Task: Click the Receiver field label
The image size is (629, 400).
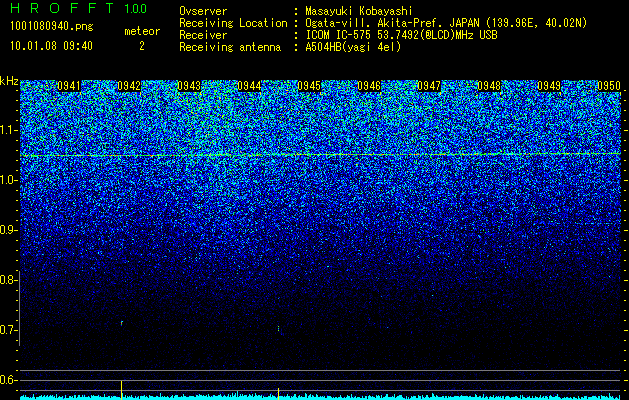Action: pos(203,35)
